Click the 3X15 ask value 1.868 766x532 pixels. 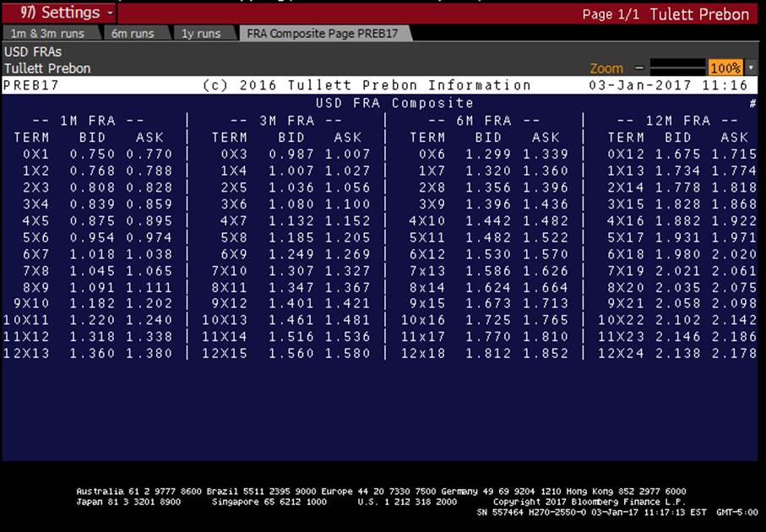coord(734,204)
